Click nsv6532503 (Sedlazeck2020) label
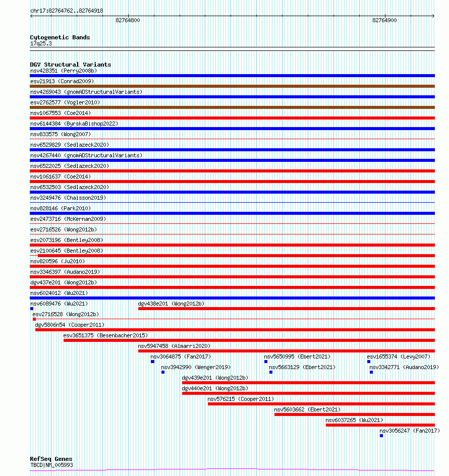Viewport: 449px width, 476px height. [x=70, y=187]
